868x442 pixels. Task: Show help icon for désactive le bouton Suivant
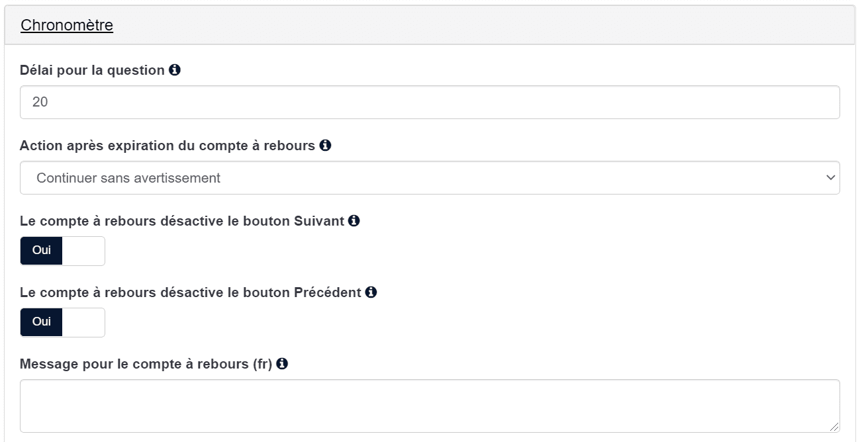(x=354, y=220)
